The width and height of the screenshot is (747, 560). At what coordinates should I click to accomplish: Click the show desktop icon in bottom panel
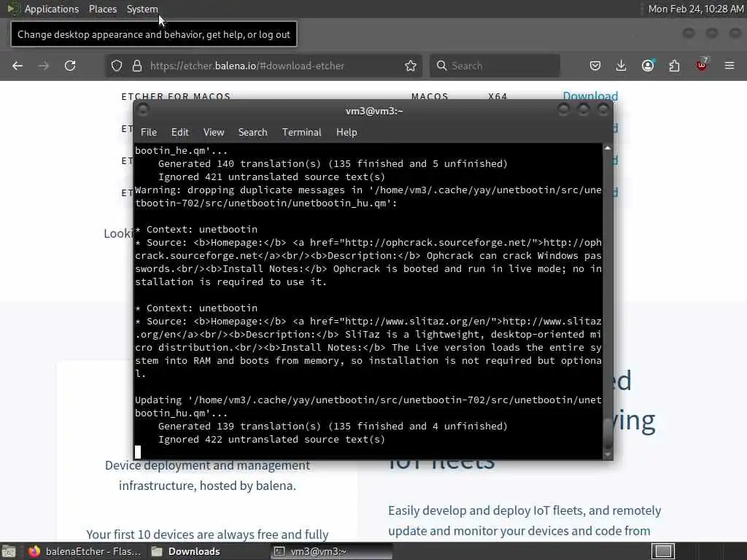9,551
